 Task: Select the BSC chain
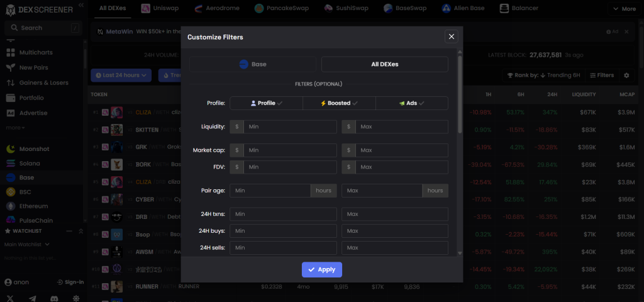[25, 192]
